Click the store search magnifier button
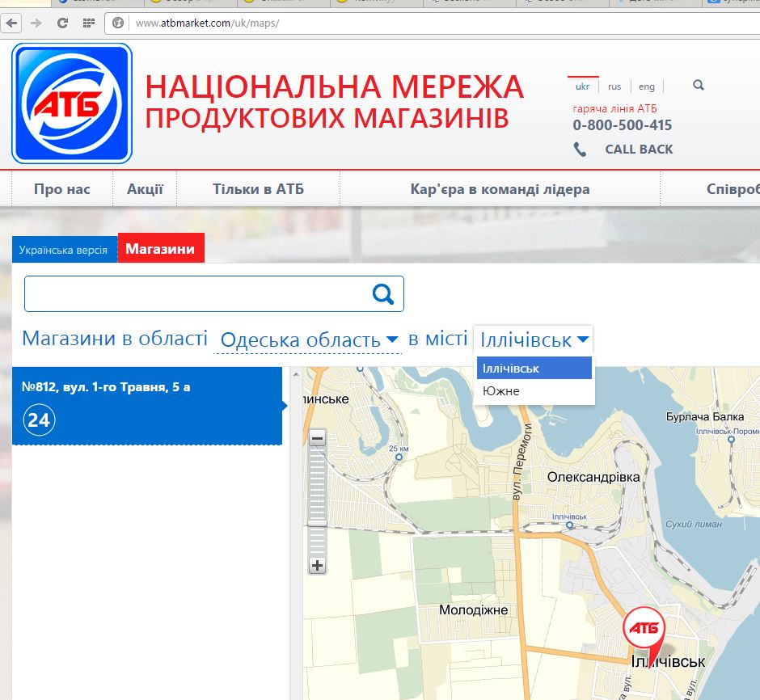 383,294
